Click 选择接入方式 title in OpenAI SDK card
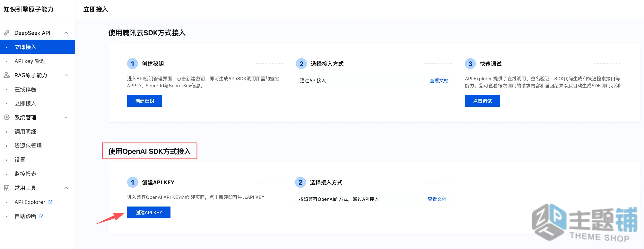The width and height of the screenshot is (644, 249). click(x=326, y=182)
